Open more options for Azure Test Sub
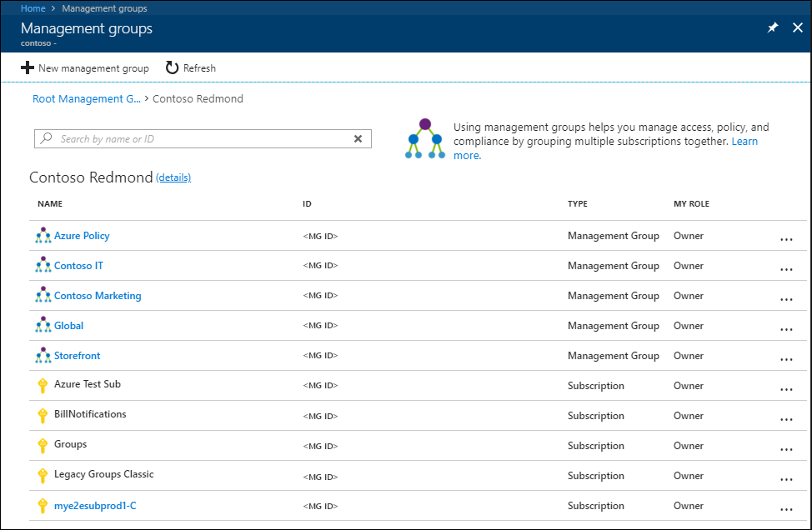The width and height of the screenshot is (812, 530). point(786,389)
